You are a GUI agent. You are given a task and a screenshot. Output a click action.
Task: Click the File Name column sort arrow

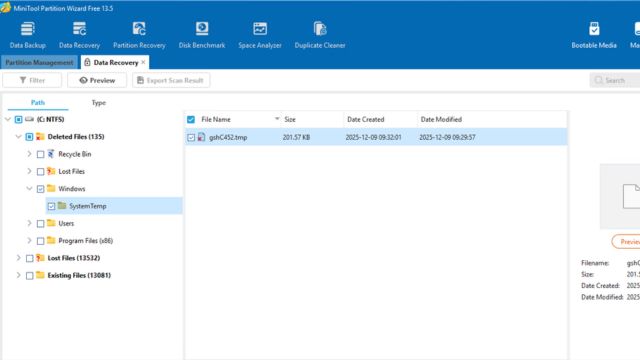[x=277, y=119]
